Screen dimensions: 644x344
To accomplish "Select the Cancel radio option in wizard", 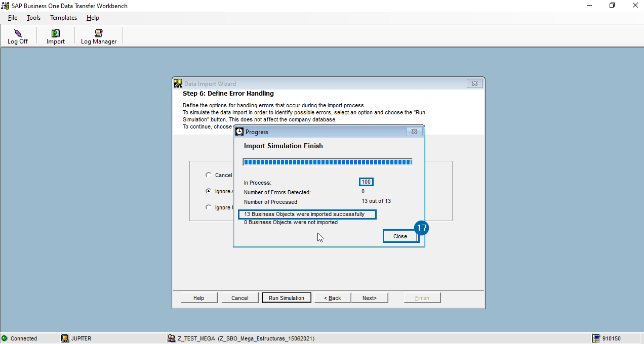I will pos(209,175).
